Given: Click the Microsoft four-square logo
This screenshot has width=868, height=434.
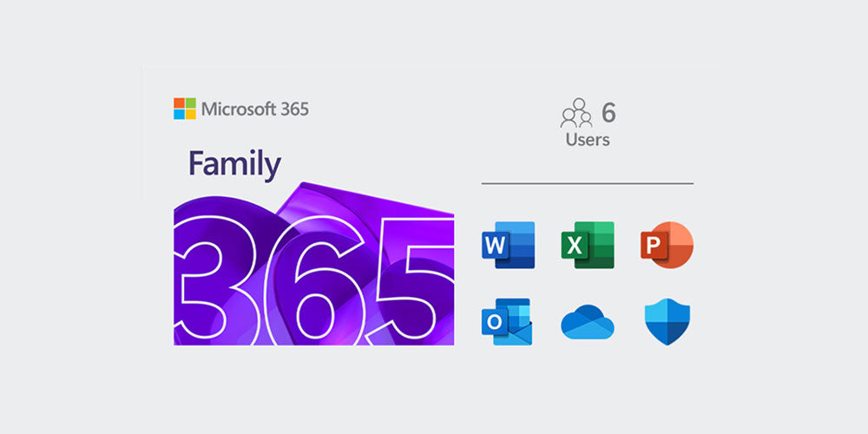Looking at the screenshot, I should [x=185, y=108].
